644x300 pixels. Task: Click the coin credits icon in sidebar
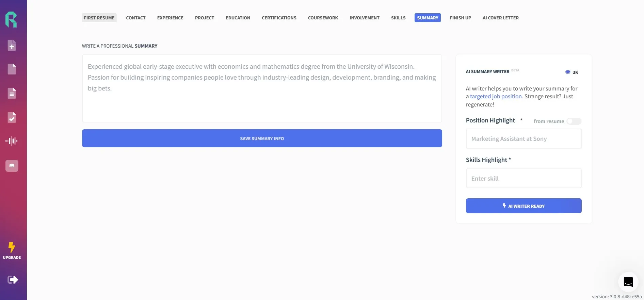[x=12, y=166]
